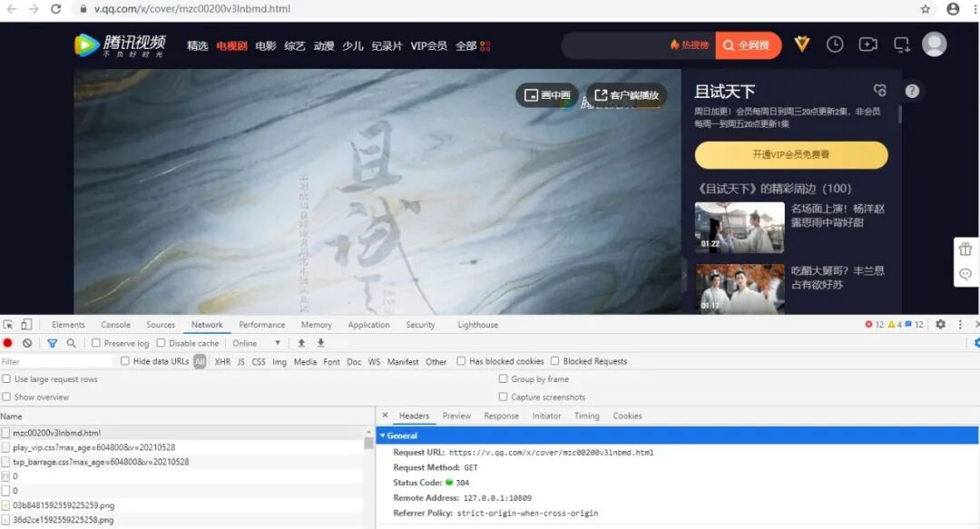Open the Chrome profile avatar icon

[953, 9]
